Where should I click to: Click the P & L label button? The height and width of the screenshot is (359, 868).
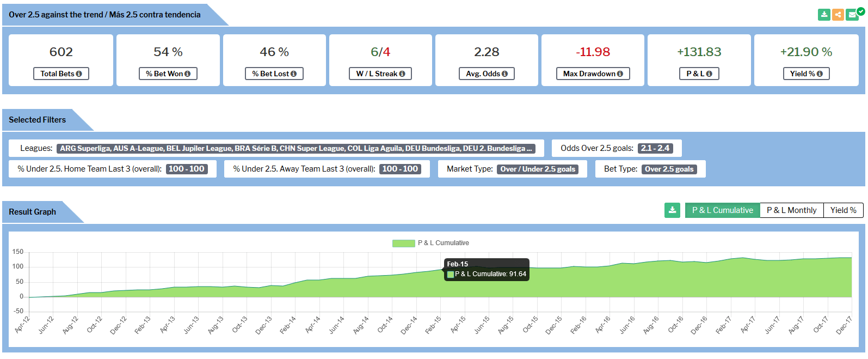point(699,74)
